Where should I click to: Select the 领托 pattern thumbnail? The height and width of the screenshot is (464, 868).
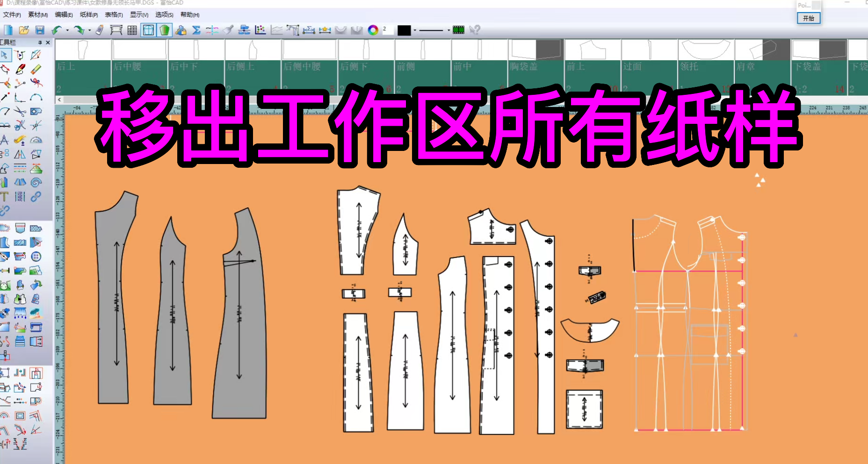[x=706, y=67]
